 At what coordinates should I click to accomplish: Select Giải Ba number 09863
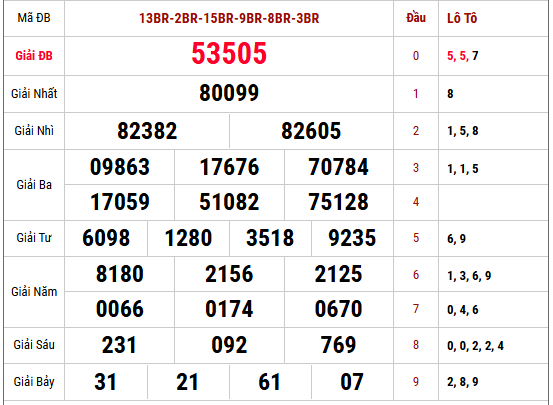(120, 167)
